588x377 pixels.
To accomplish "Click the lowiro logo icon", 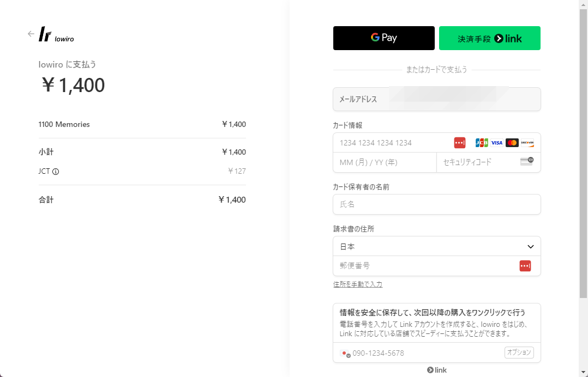I will pyautogui.click(x=45, y=34).
